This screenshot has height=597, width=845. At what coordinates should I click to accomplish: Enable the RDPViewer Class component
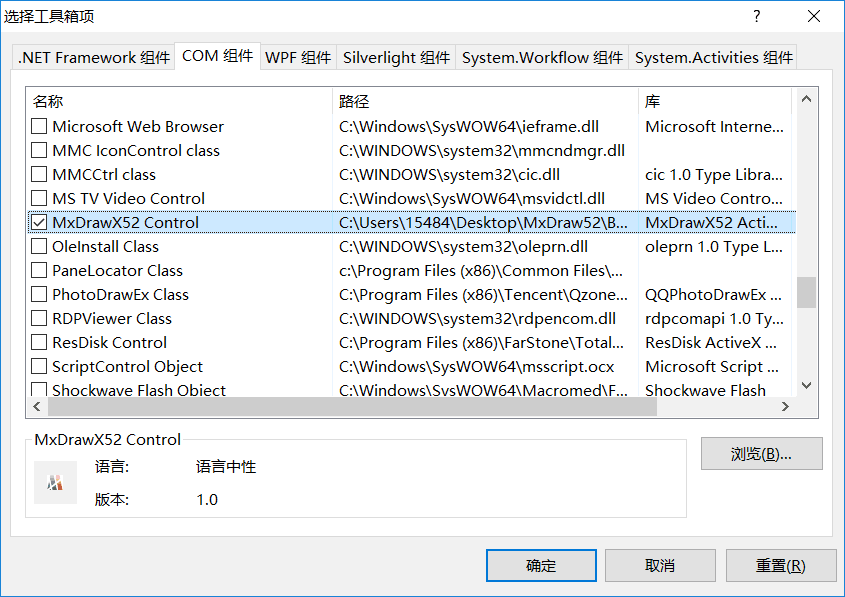[x=39, y=318]
